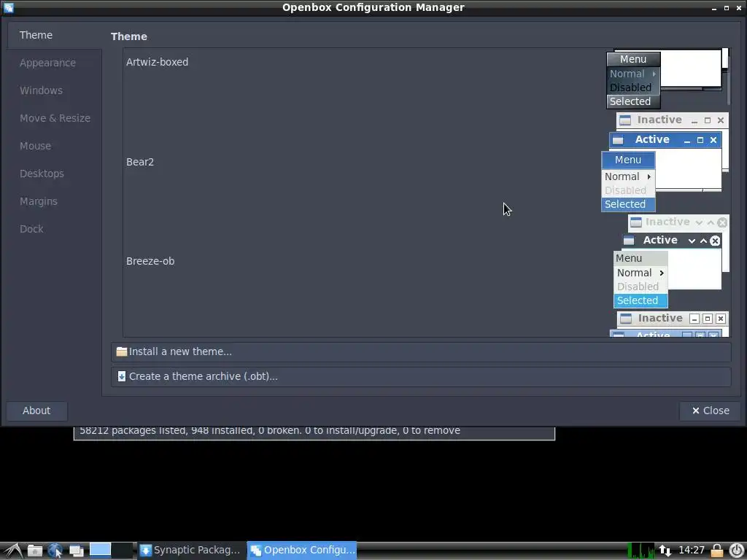Switch to Synaptic Package Manager in taskbar

point(190,551)
